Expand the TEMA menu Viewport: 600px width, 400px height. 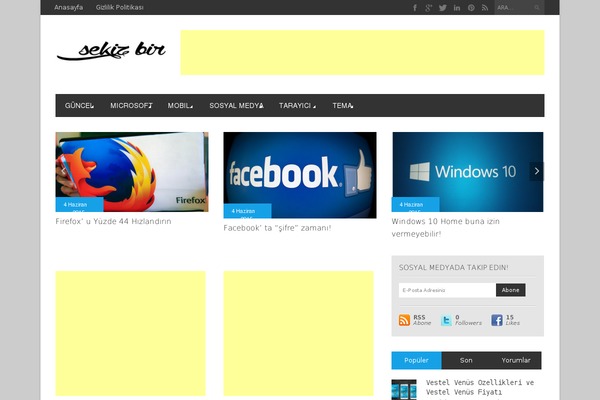342,106
